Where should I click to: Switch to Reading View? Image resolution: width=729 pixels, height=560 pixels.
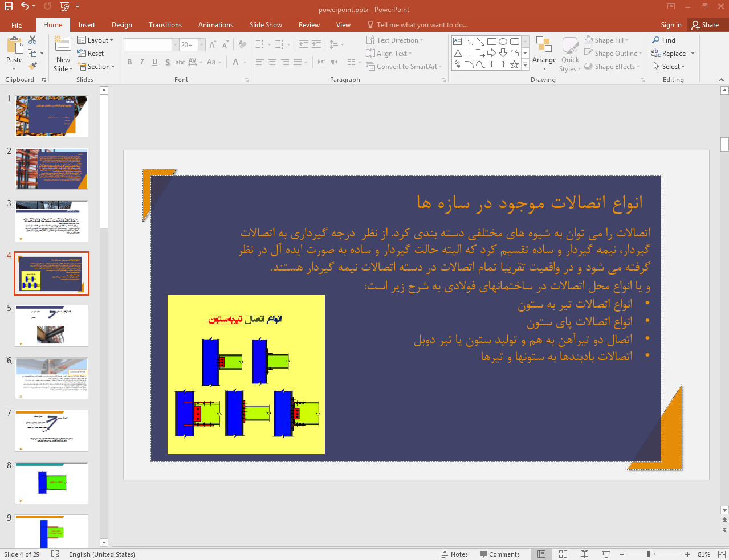coord(584,554)
